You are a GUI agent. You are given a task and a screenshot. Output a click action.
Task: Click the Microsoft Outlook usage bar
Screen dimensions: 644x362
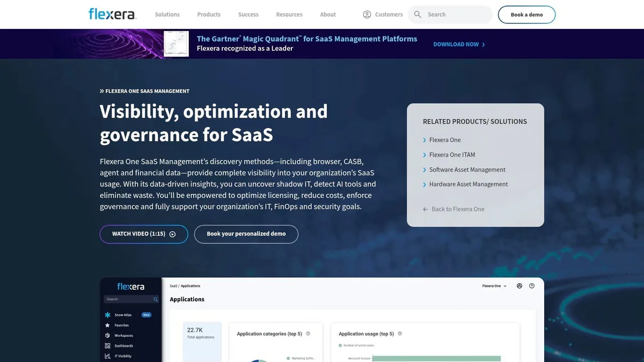pyautogui.click(x=436, y=358)
